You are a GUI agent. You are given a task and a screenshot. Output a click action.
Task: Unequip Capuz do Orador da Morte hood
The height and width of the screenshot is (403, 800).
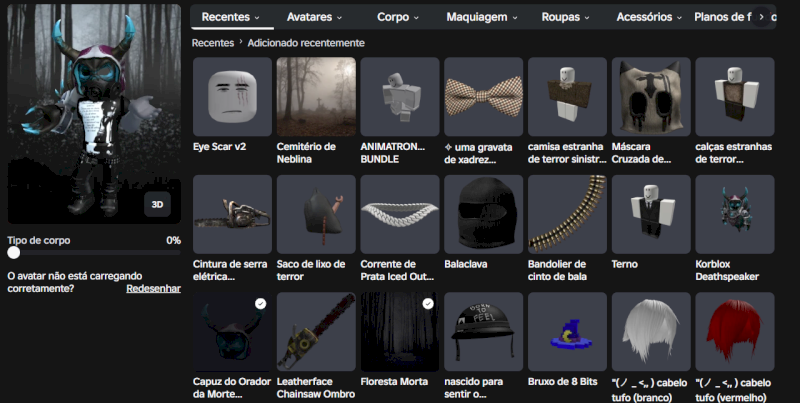click(232, 332)
